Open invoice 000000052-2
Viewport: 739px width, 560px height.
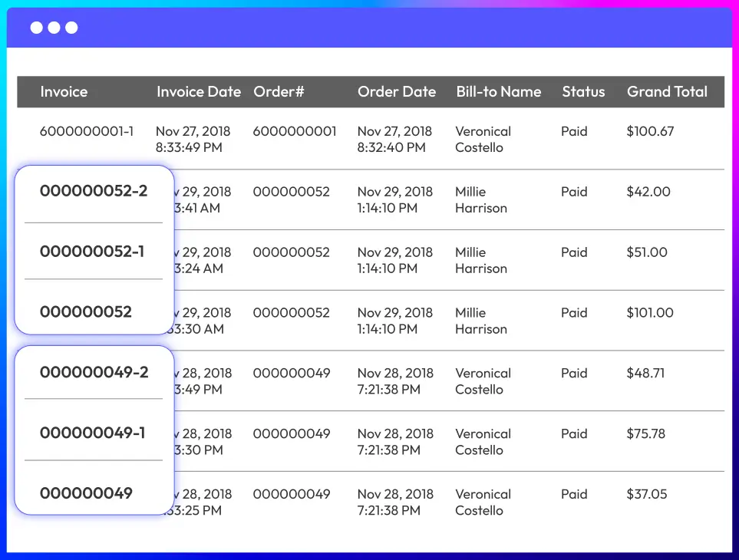[x=94, y=191]
